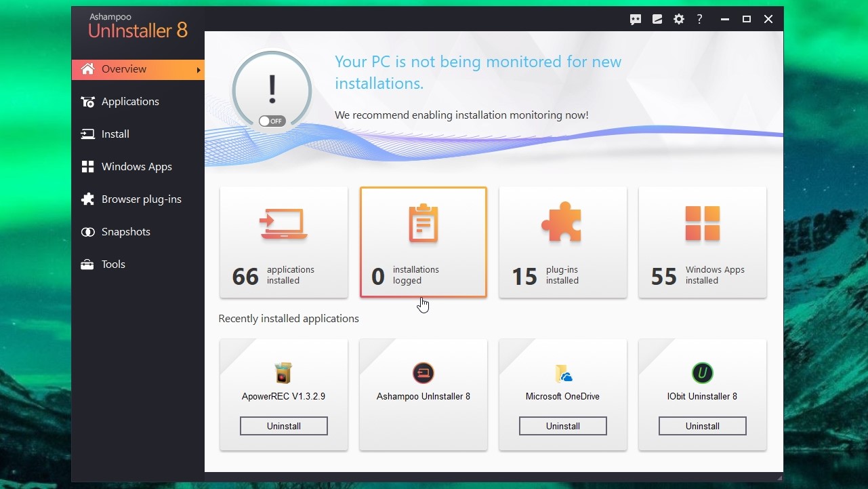This screenshot has width=868, height=489.
Task: Click the exclamation mark status circle
Action: click(x=272, y=90)
